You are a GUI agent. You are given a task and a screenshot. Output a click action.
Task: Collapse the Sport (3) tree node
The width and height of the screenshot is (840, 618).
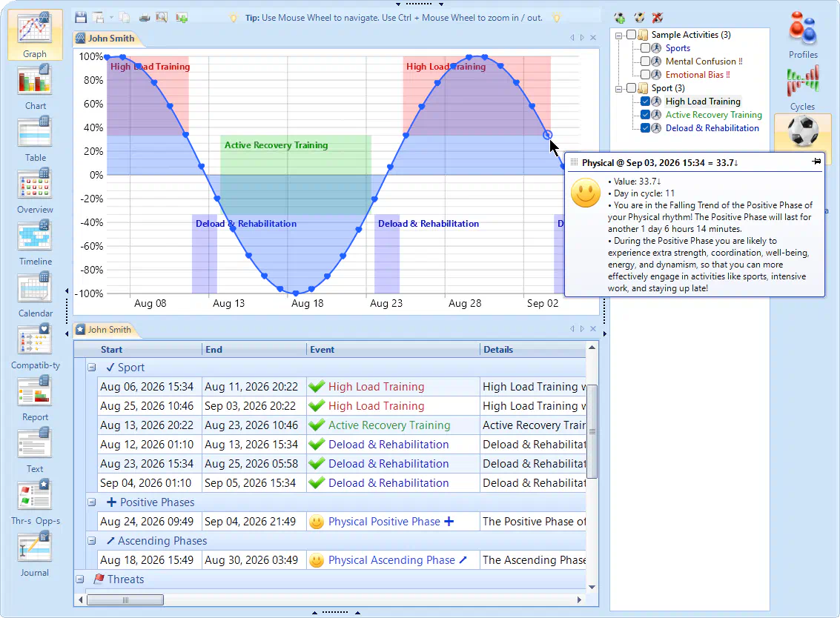coord(619,89)
